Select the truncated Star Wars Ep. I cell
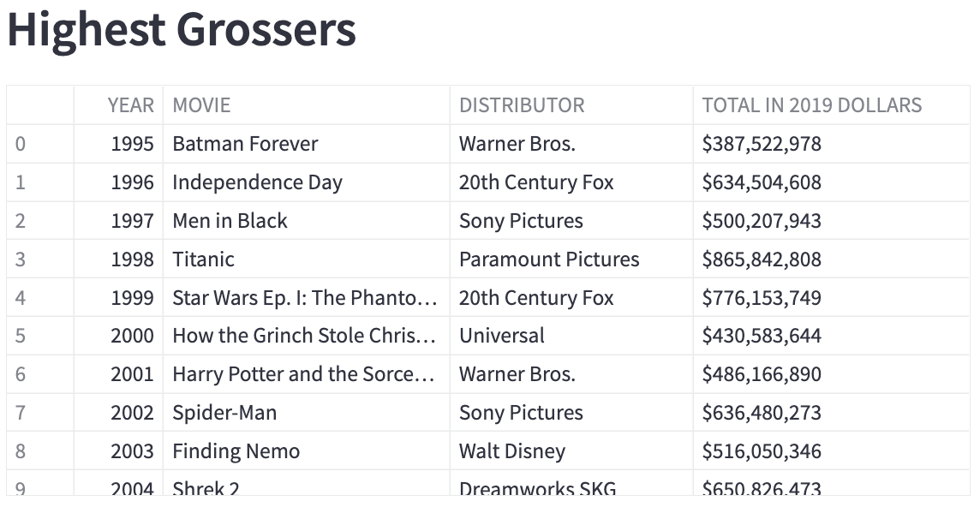 pyautogui.click(x=307, y=297)
